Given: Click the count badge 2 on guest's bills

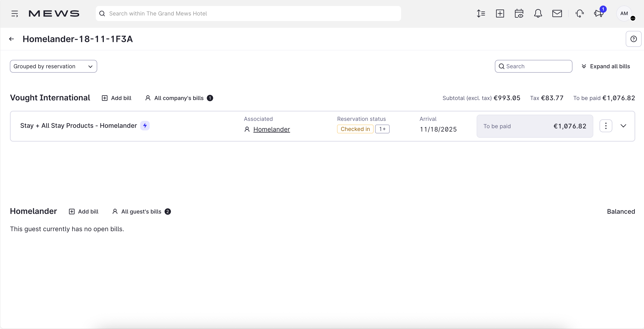Looking at the screenshot, I should tap(168, 212).
